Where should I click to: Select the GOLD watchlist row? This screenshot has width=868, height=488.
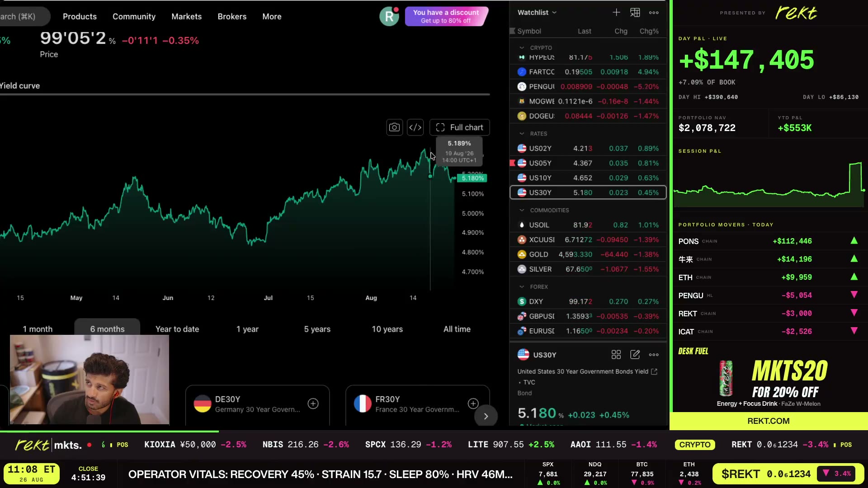tap(588, 254)
